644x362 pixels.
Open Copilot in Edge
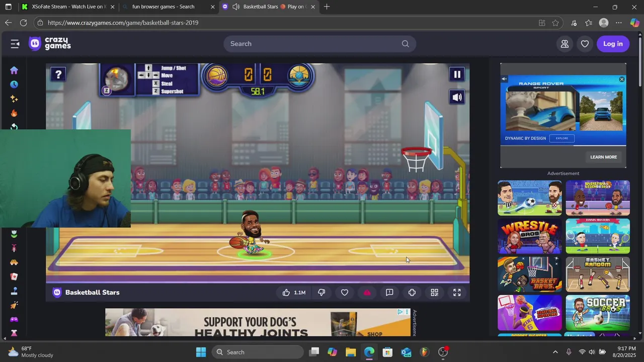pyautogui.click(x=634, y=23)
